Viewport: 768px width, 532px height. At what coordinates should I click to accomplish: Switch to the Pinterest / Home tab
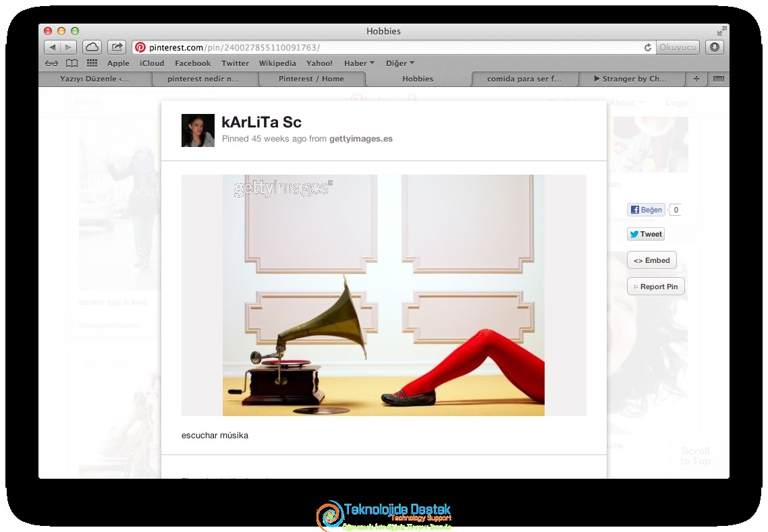[311, 79]
